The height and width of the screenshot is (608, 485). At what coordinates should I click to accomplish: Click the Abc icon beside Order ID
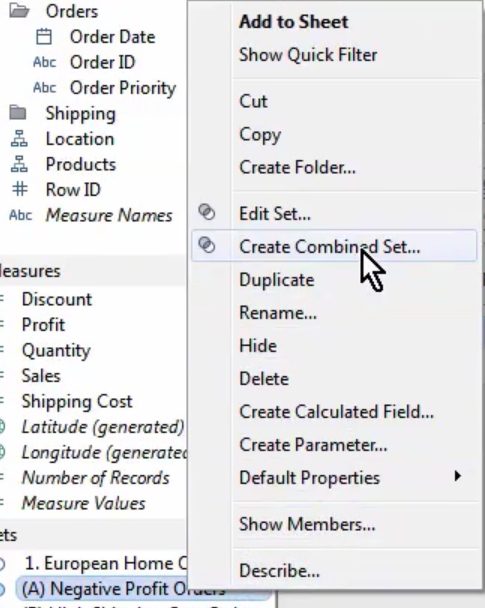(x=44, y=62)
